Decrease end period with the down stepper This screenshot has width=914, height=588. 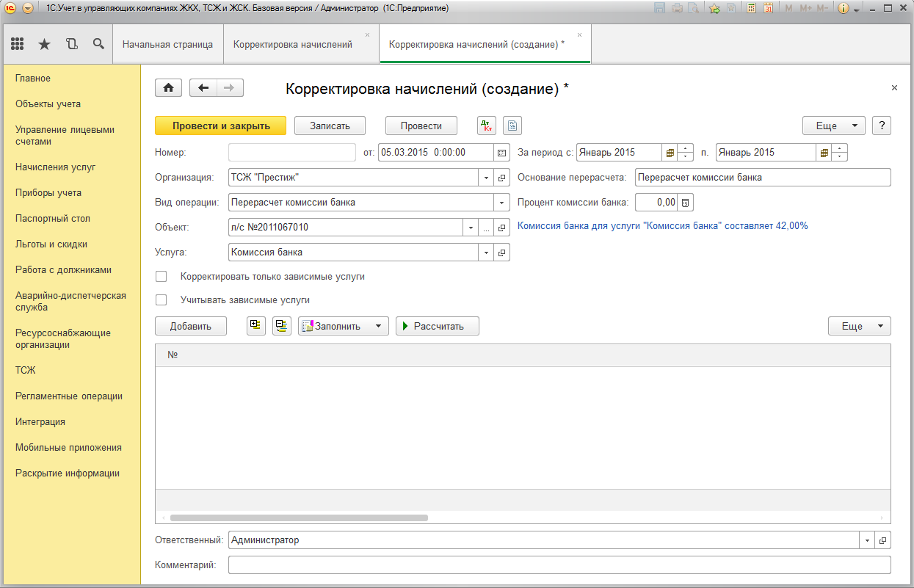tap(841, 157)
